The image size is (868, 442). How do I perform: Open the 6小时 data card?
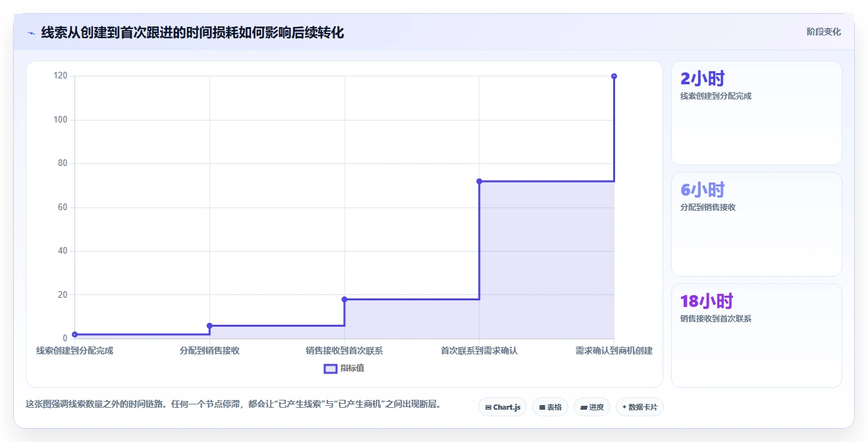[756, 224]
